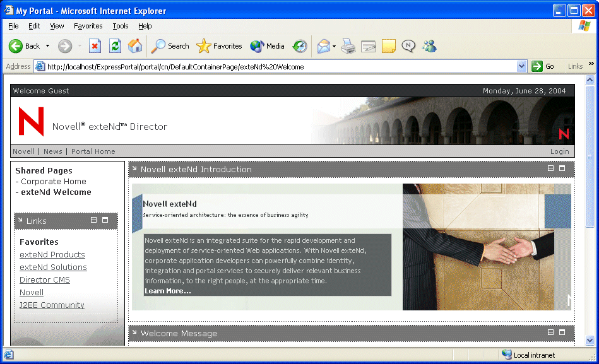599x364 pixels.
Task: Click the vertical scrollbar thumb
Action: (590, 156)
